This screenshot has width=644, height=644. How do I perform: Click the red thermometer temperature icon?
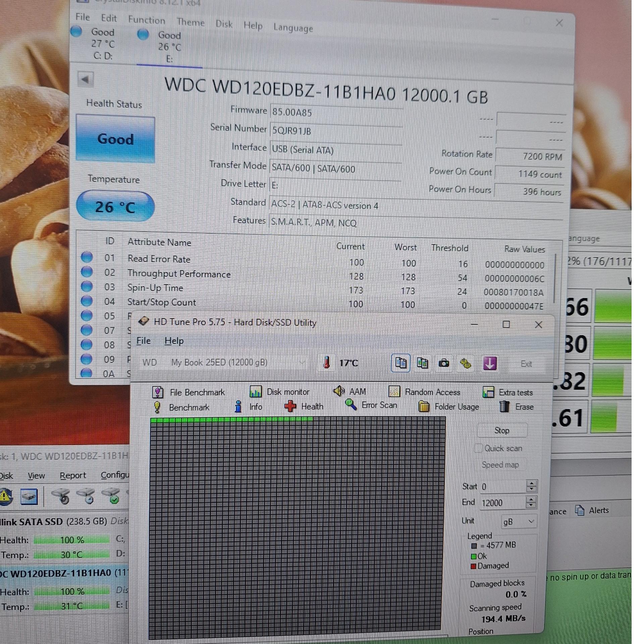(x=326, y=363)
